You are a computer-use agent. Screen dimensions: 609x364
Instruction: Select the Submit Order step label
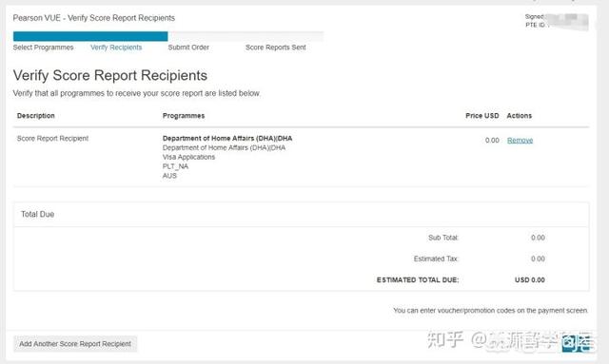coord(188,48)
